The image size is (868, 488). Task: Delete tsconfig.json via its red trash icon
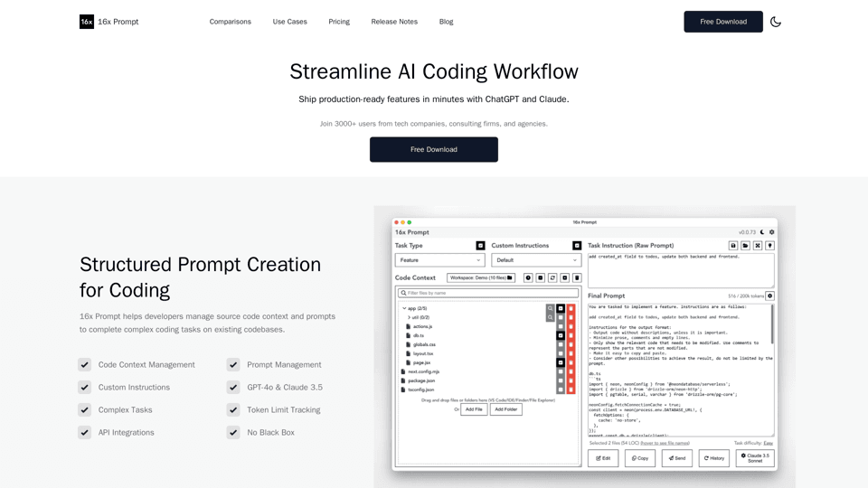(571, 389)
